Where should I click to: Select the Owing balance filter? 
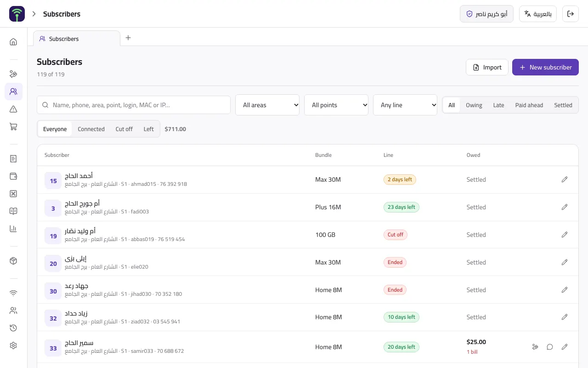click(474, 105)
